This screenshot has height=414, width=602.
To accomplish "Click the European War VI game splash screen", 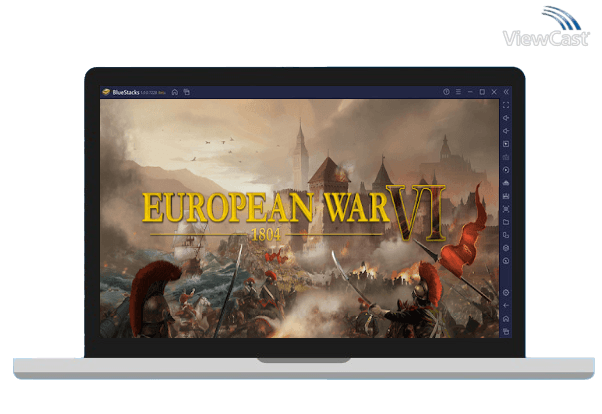I will 299,219.
